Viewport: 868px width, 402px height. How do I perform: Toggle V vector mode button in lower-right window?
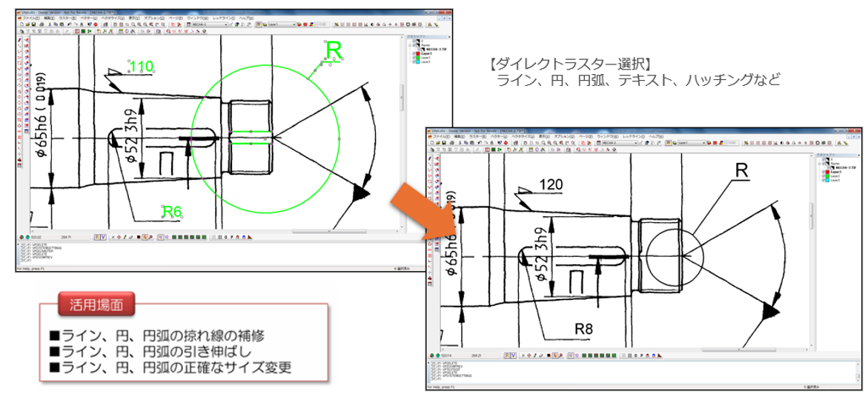pos(513,355)
